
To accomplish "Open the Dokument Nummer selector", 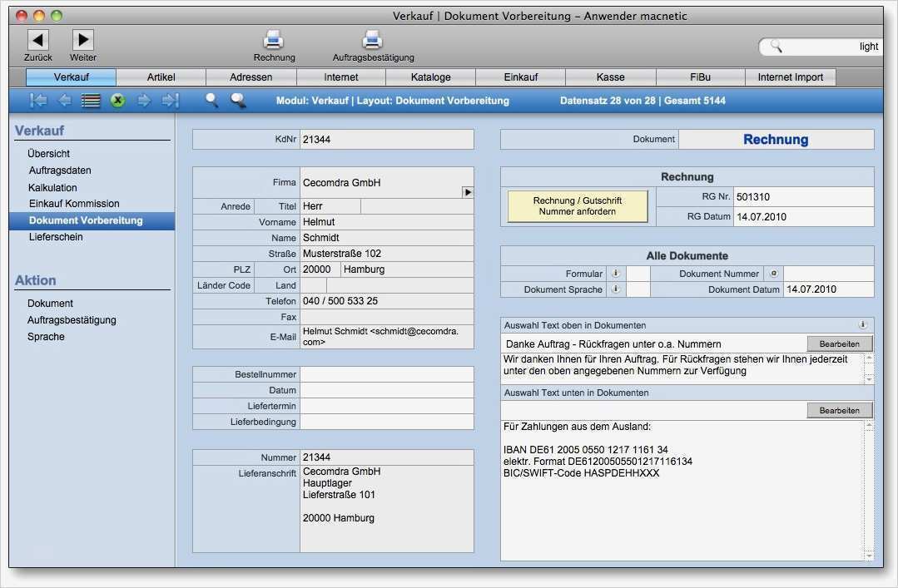I will (x=772, y=273).
